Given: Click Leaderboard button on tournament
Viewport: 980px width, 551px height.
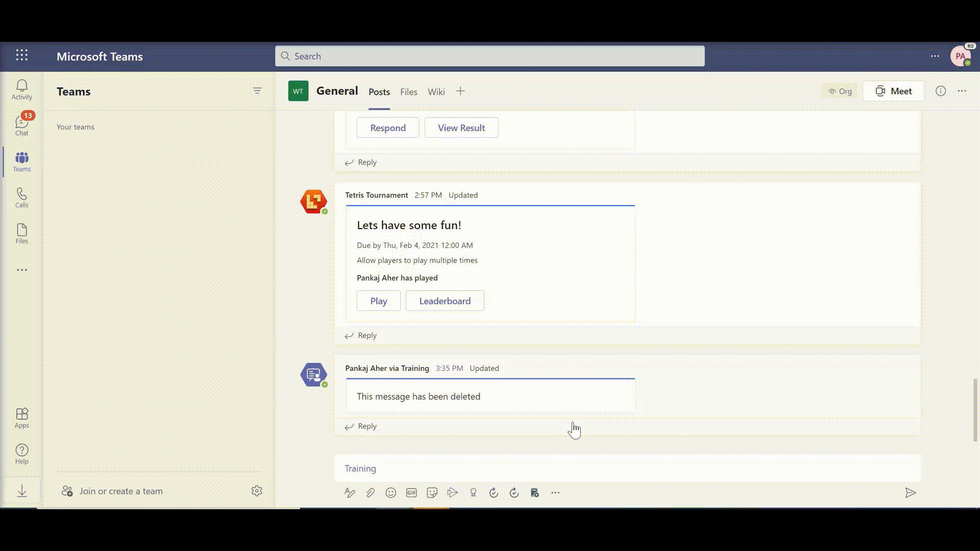Looking at the screenshot, I should coord(445,300).
